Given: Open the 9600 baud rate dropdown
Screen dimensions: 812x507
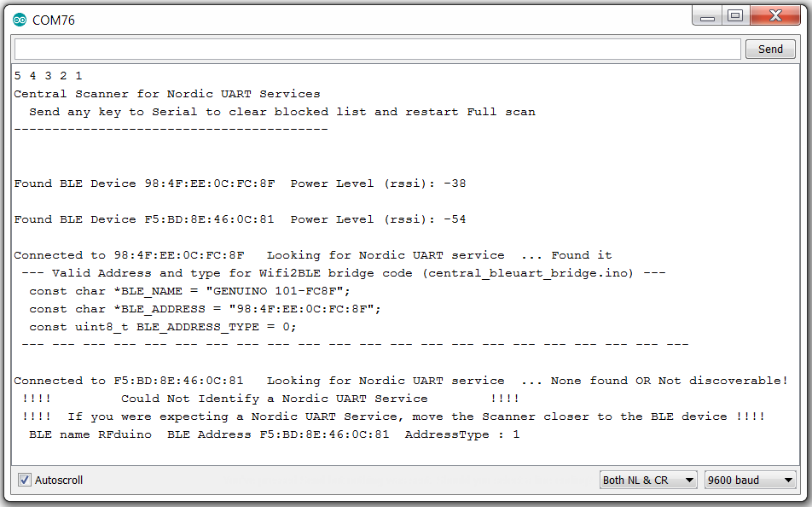Looking at the screenshot, I should pos(751,480).
